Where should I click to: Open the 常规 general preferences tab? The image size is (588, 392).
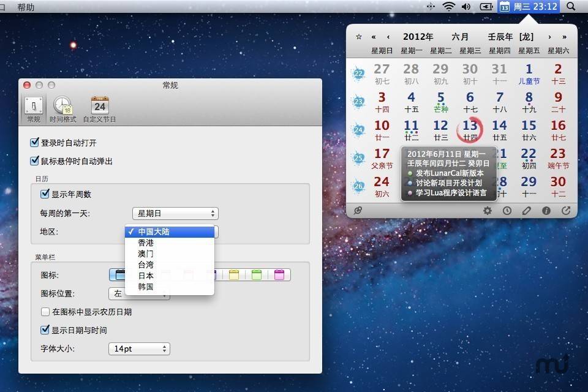click(x=33, y=109)
